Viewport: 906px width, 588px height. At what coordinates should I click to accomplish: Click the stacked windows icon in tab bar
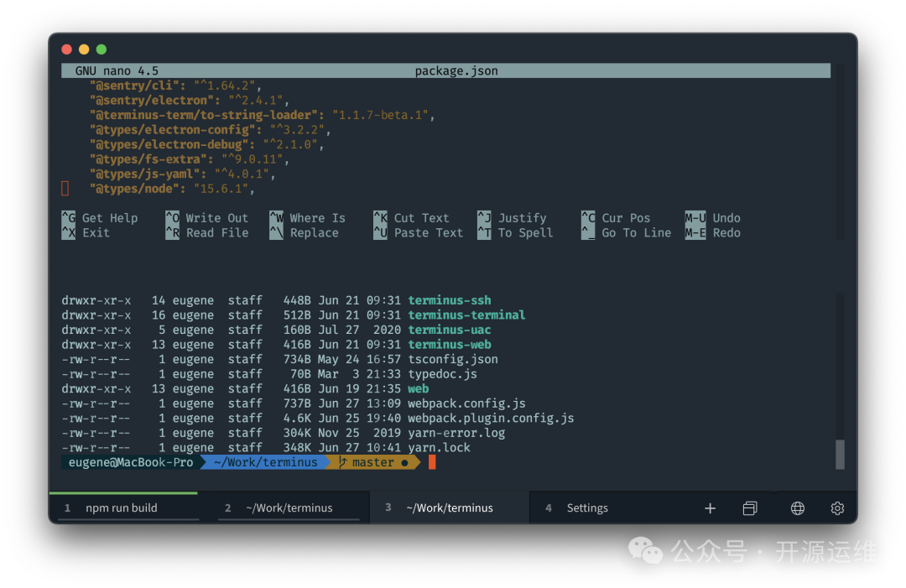pos(750,508)
